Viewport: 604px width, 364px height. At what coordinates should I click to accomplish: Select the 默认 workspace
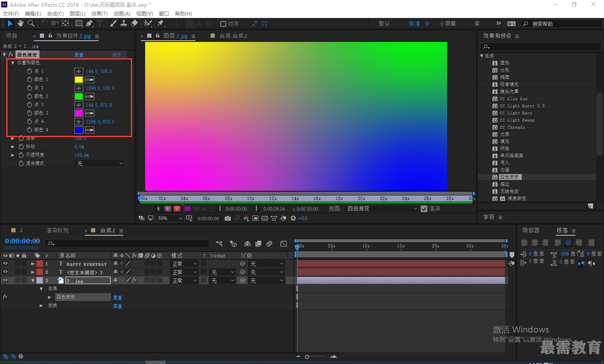[384, 23]
